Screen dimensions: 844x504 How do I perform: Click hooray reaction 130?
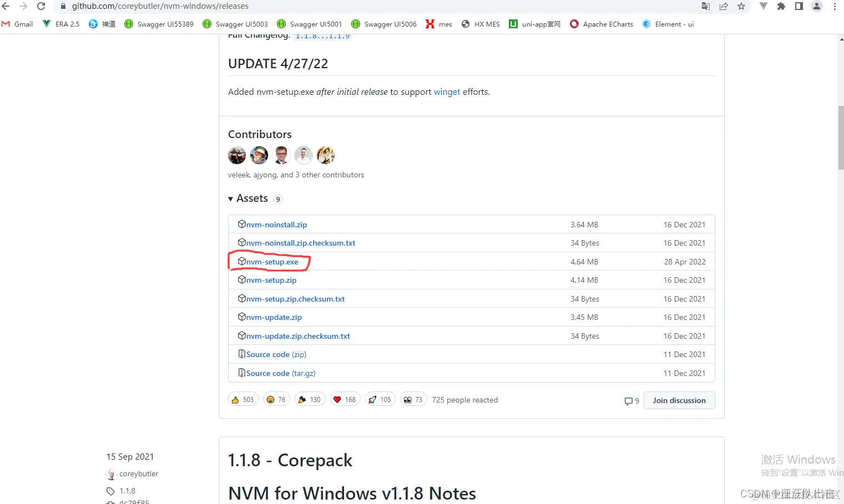pos(310,400)
